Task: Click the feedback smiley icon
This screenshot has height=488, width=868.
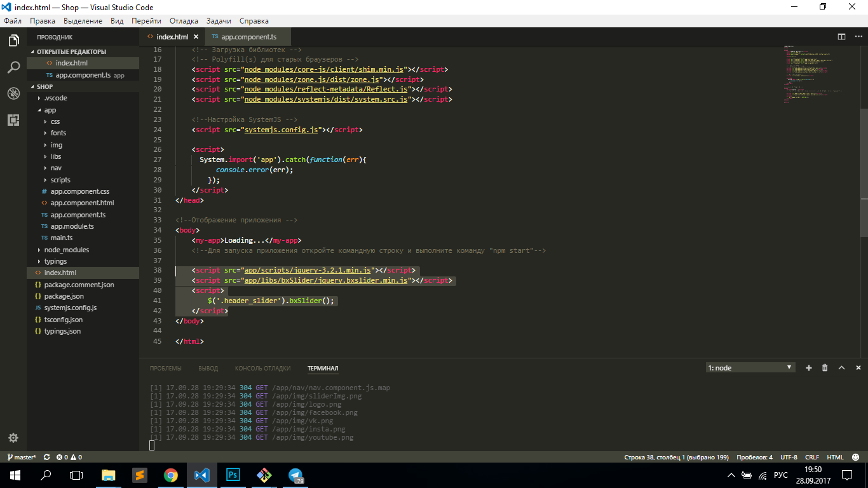Action: (x=855, y=457)
